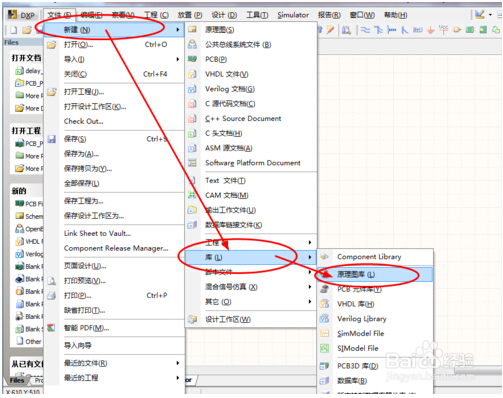This screenshot has height=398, width=503.
Task: Click the open folder toolbar icon
Action: pyautogui.click(x=27, y=30)
